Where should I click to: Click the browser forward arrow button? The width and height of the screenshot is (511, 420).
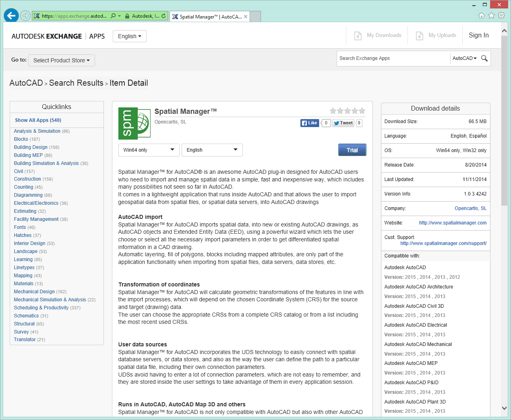[25, 16]
